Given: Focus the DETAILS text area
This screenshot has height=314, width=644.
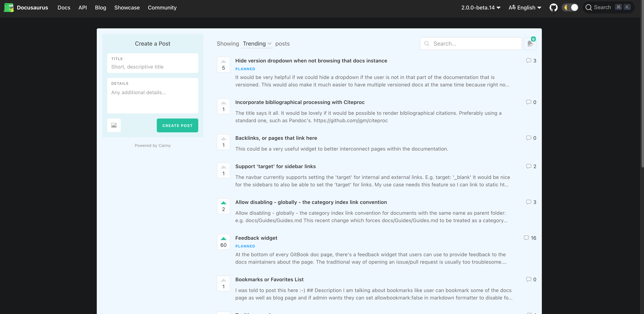Looking at the screenshot, I should (153, 96).
